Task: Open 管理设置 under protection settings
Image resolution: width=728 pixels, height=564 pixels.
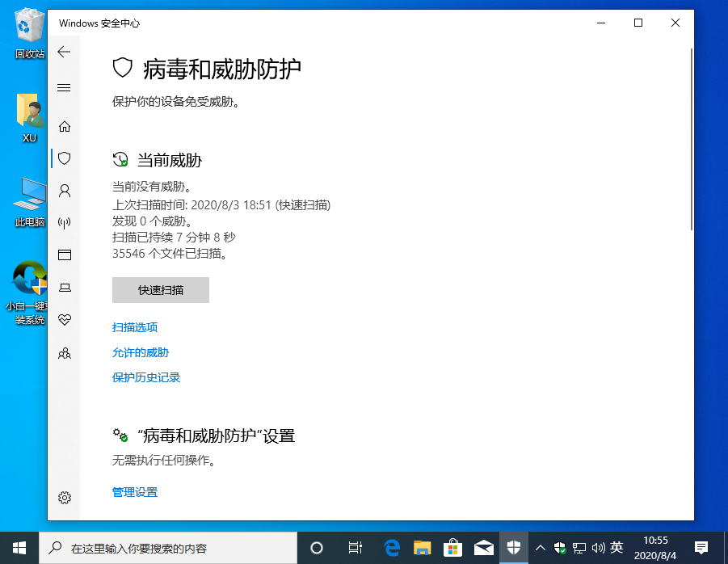Action: coord(134,492)
